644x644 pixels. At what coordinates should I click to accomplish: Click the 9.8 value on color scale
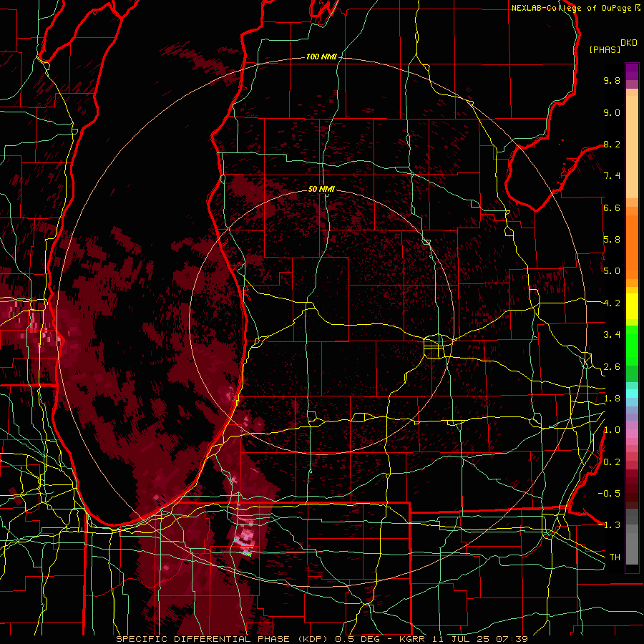(x=612, y=80)
